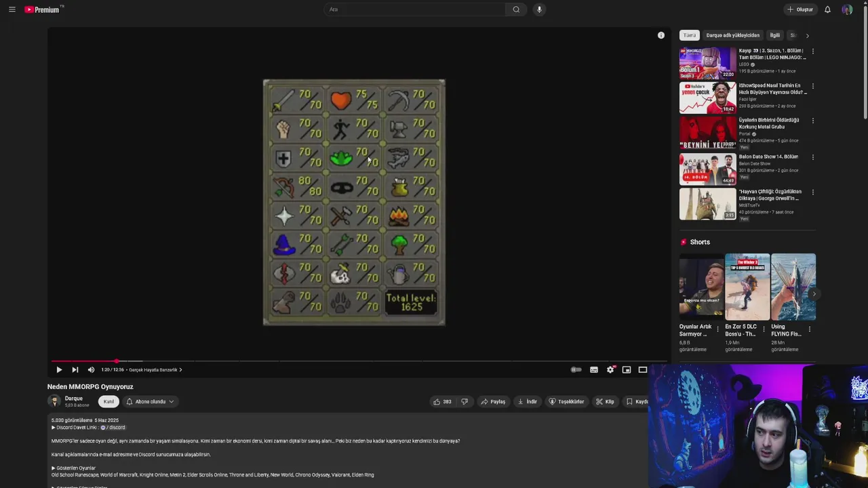The height and width of the screenshot is (488, 868).
Task: Open the notifications bell
Action: pyautogui.click(x=827, y=9)
